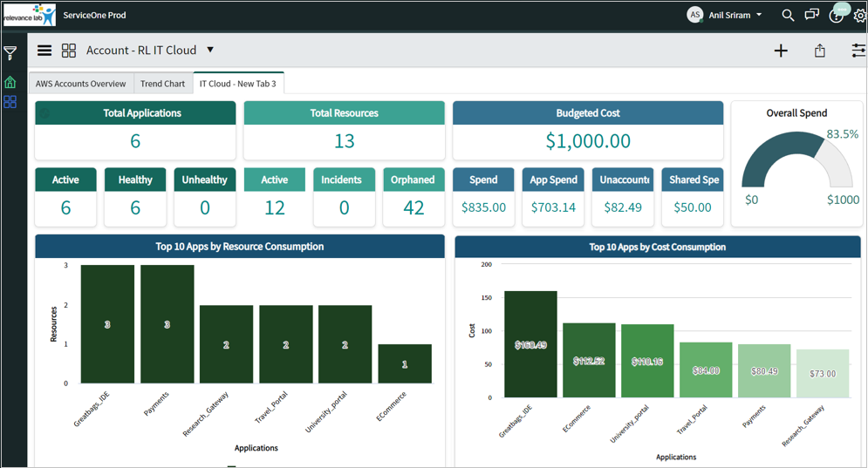
Task: Click the share dashboard icon
Action: [x=820, y=51]
